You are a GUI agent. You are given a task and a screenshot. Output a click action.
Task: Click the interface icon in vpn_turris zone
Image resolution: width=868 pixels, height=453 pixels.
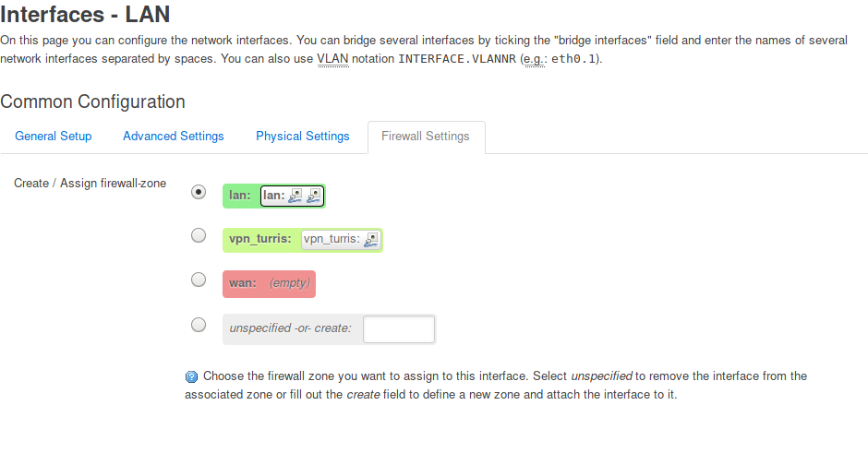pyautogui.click(x=371, y=240)
